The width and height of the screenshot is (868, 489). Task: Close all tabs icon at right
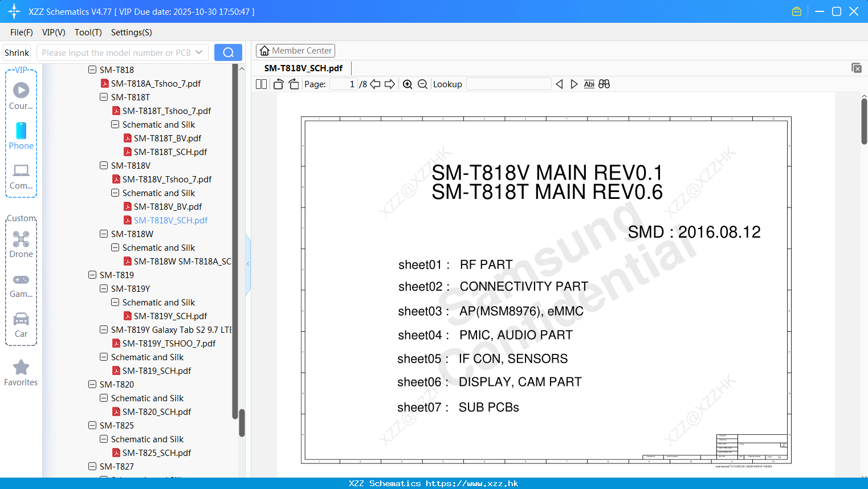(857, 68)
